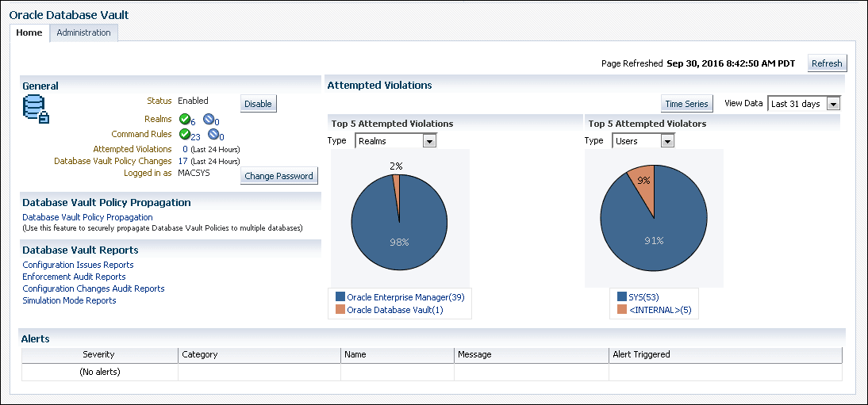Open the Time Series view
Screen dimensions: 868x405
pos(686,104)
